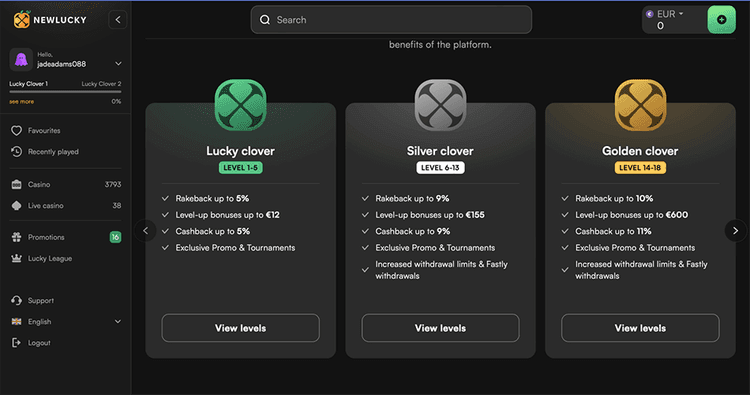Collapse the sidebar with the arrow button
Screen dimensions: 750x395
[x=118, y=20]
